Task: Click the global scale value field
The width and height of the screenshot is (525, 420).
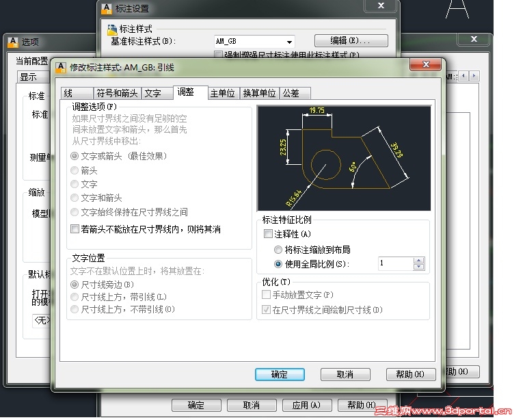Action: tap(395, 263)
